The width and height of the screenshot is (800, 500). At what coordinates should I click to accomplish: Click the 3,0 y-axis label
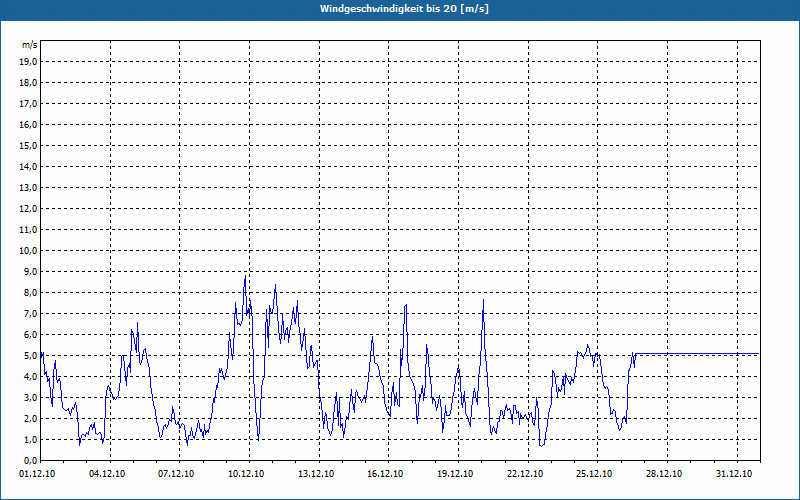click(x=31, y=397)
